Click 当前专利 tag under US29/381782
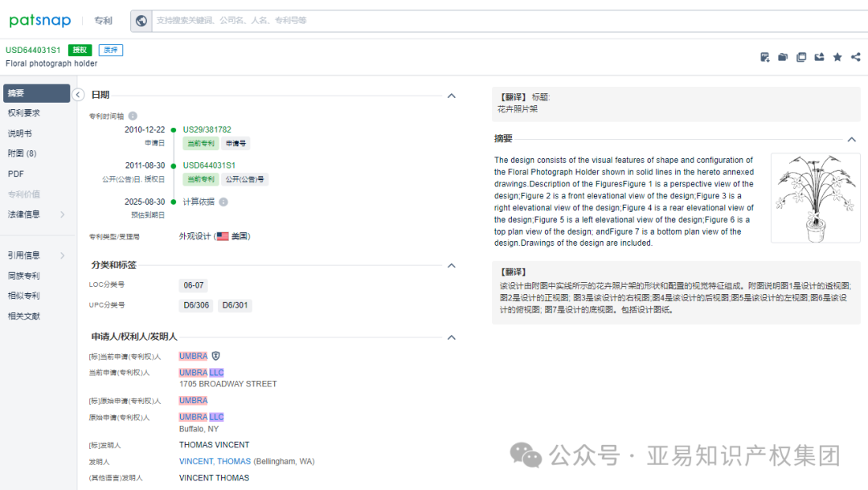The height and width of the screenshot is (490, 868). point(200,143)
